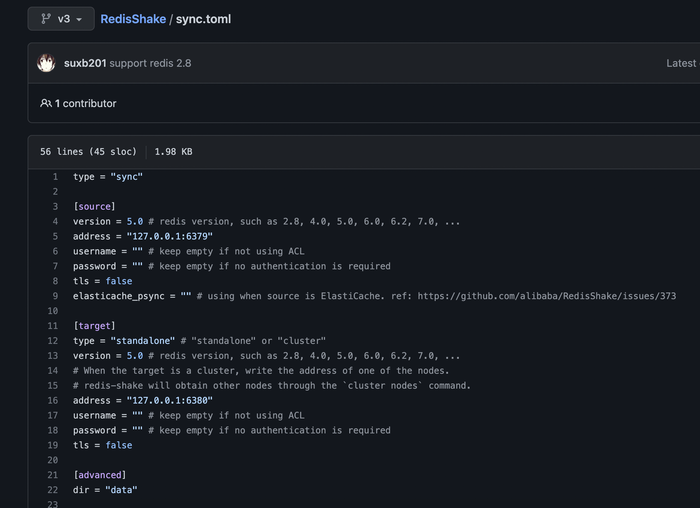
Task: Select line number 22
Action: [53, 490]
